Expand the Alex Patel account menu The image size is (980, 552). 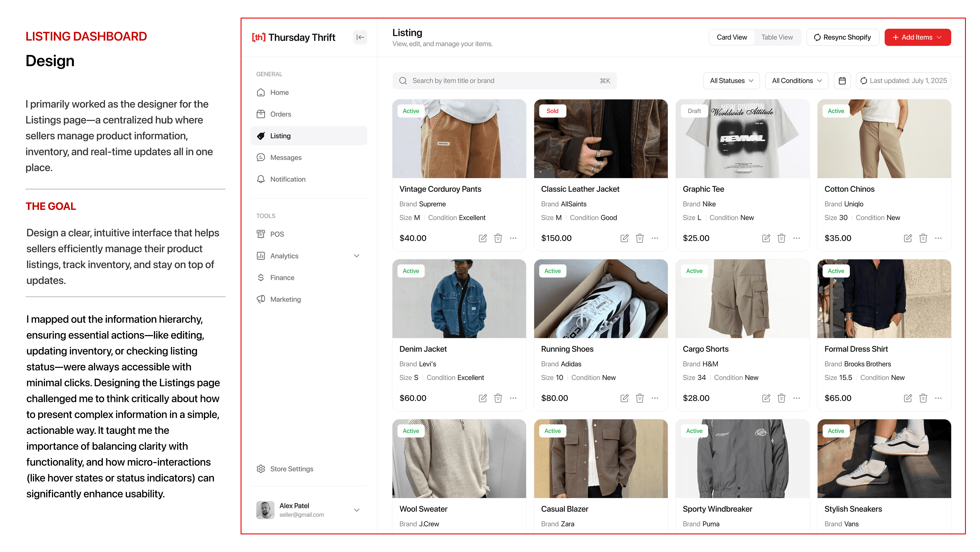[356, 510]
